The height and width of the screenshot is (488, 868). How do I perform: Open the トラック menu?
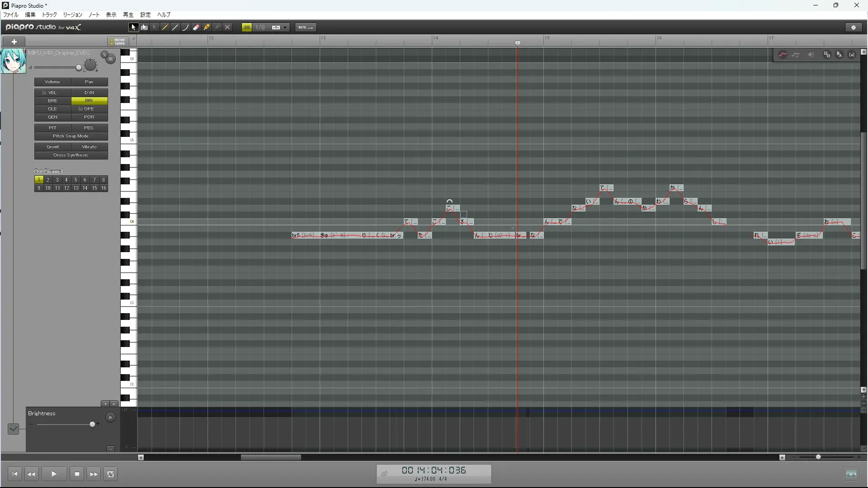pyautogui.click(x=49, y=15)
